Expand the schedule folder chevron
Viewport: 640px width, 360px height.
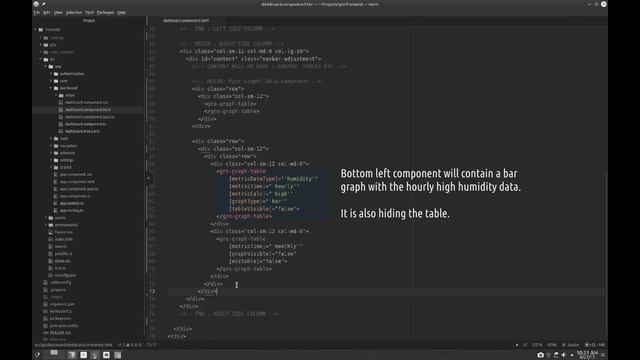tap(51, 153)
